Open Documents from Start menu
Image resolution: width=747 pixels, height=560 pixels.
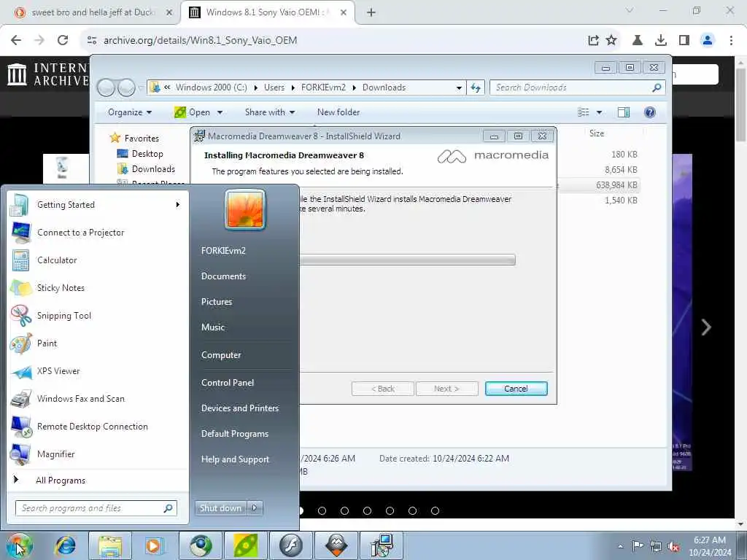223,276
